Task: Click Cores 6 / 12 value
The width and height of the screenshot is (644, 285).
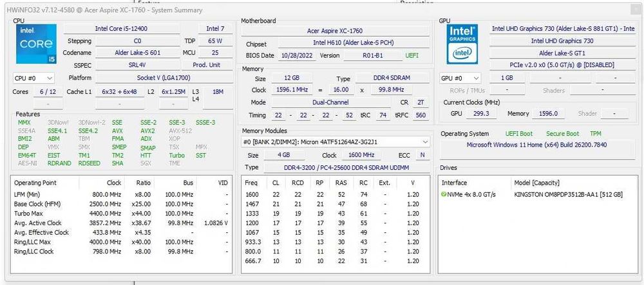Action: 48,92
